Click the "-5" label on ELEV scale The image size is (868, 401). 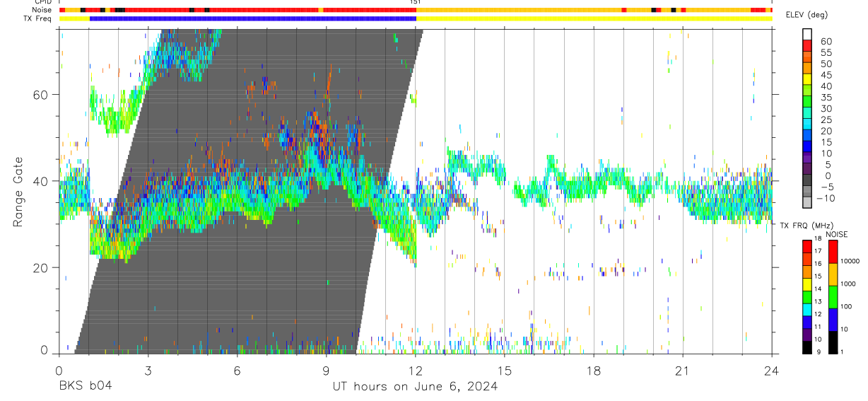(826, 187)
